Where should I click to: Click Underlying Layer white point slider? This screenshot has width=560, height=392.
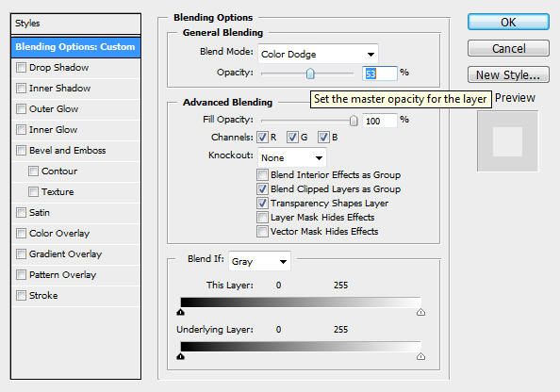click(x=420, y=356)
